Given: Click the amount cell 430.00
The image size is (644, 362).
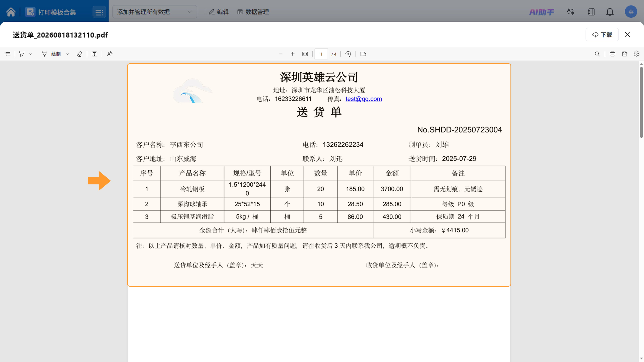Looking at the screenshot, I should 392,217.
